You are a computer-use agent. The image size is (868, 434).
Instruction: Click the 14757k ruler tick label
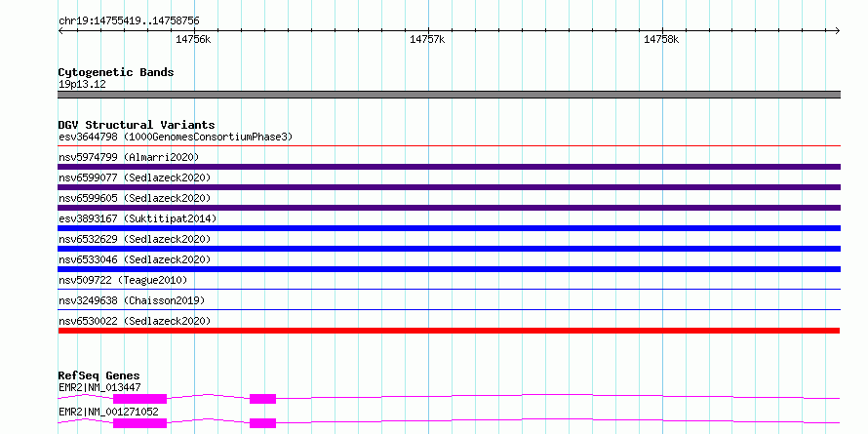(427, 39)
